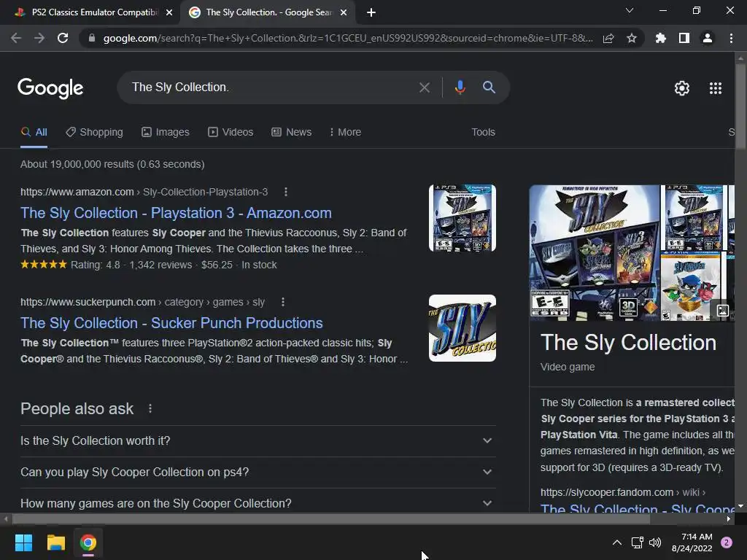Open options for Amazon result
Screen dimensions: 747x560
285,192
